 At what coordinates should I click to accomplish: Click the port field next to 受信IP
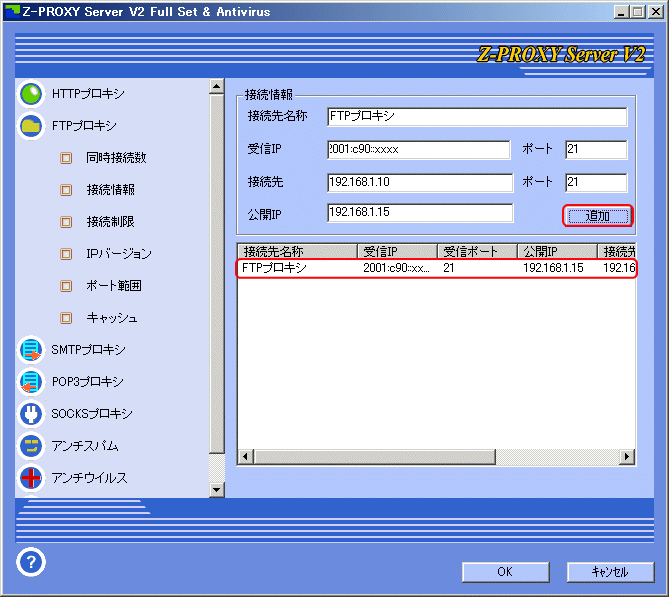coord(596,149)
